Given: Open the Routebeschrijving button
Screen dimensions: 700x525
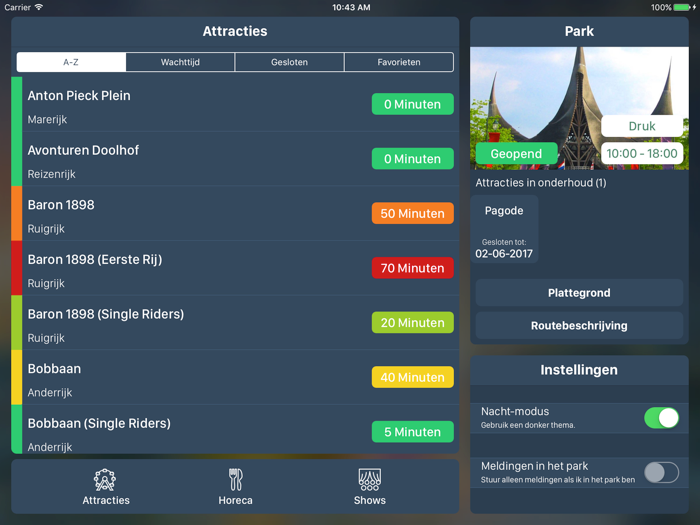Looking at the screenshot, I should [x=579, y=325].
